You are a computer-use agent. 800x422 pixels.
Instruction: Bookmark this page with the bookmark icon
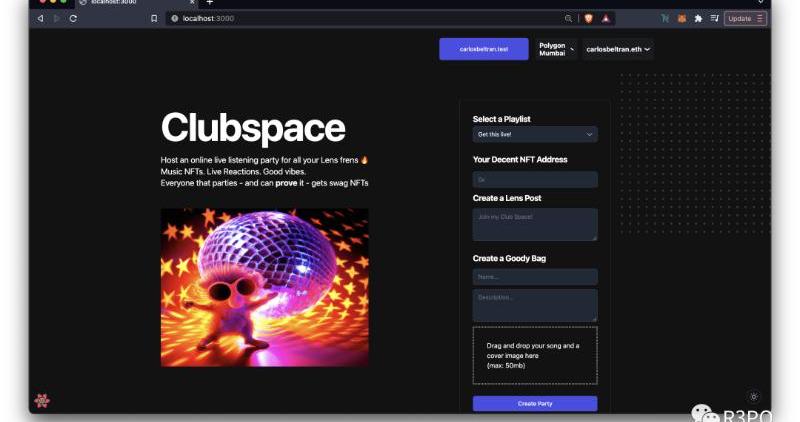(x=154, y=18)
